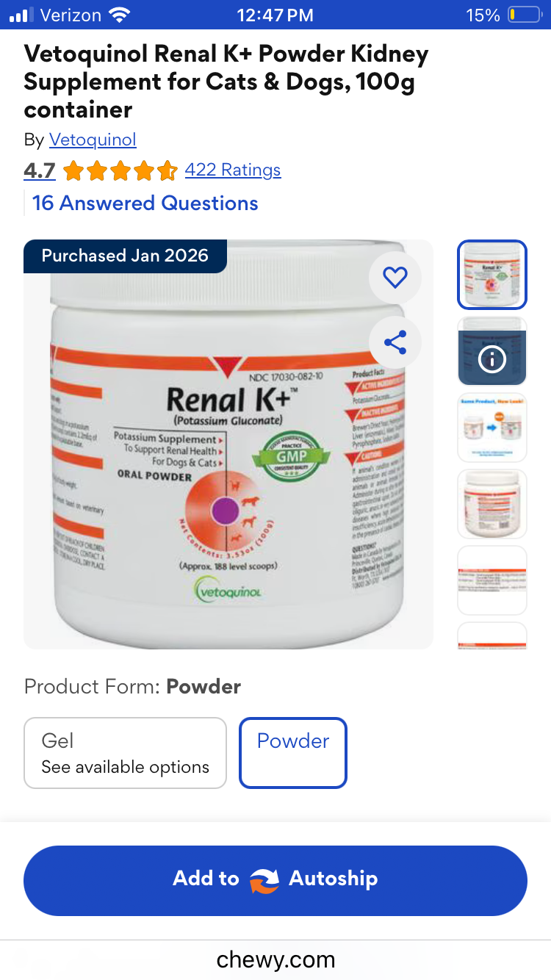This screenshot has height=980, width=551.
Task: Tap Add to Autoship button
Action: [x=275, y=880]
